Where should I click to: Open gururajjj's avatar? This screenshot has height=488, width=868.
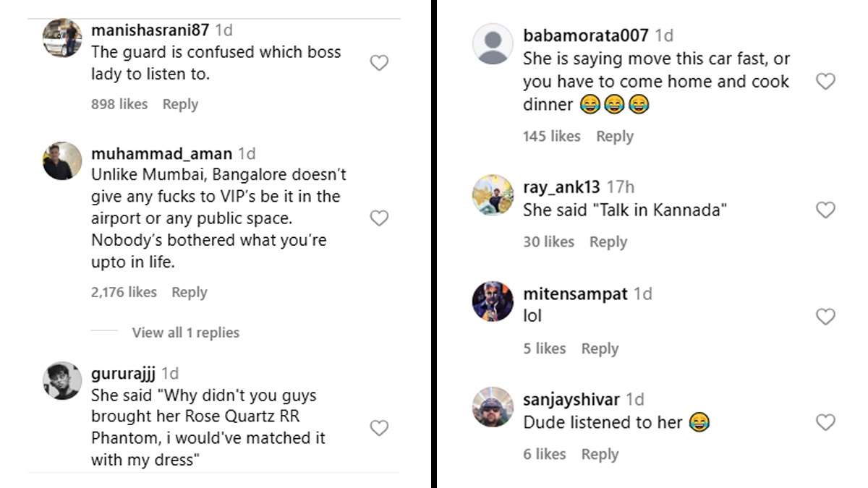[62, 380]
